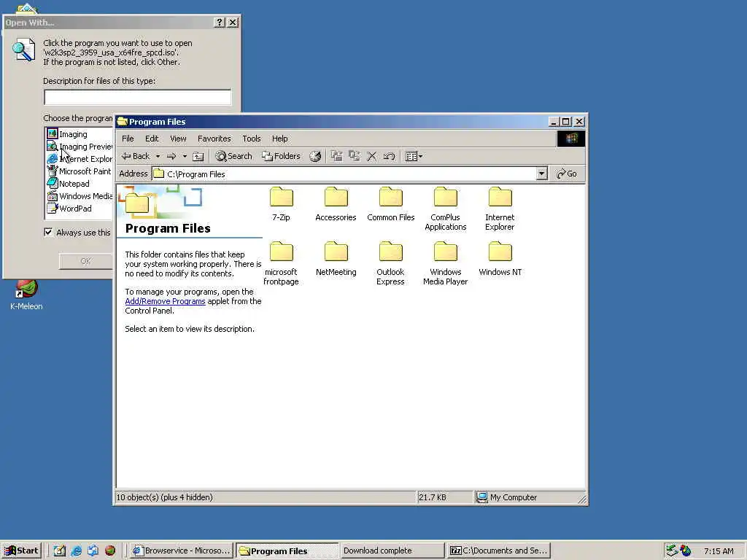
Task: Go up one folder level
Action: 198,156
